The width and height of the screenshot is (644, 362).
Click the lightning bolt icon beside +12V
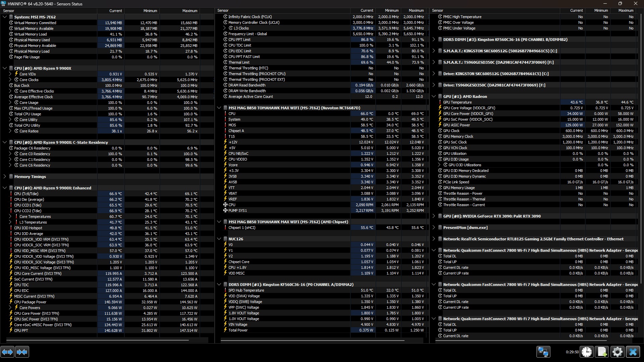pos(225,142)
